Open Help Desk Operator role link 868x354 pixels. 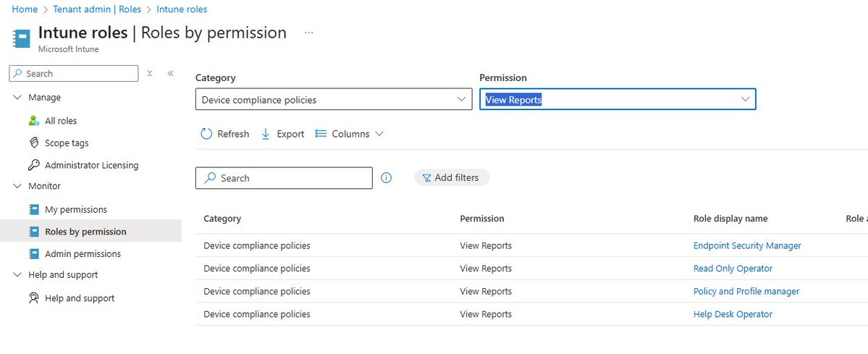(733, 314)
